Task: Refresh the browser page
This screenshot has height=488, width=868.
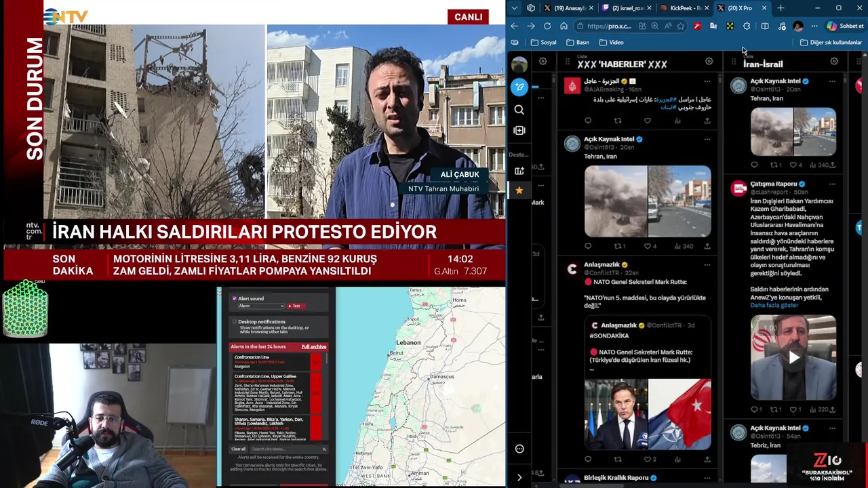Action: pos(547,26)
